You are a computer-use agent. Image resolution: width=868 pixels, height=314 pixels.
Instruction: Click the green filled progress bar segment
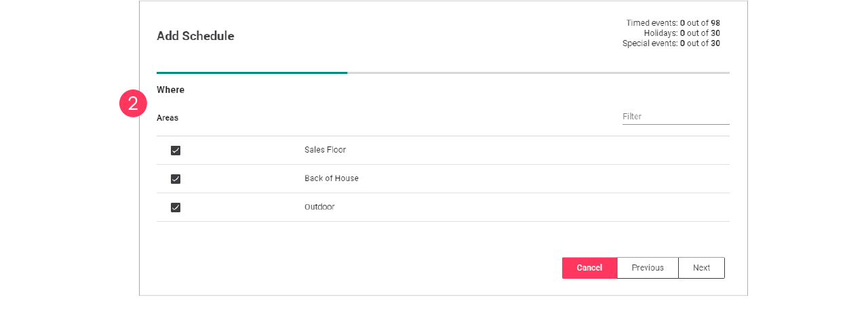tap(252, 73)
